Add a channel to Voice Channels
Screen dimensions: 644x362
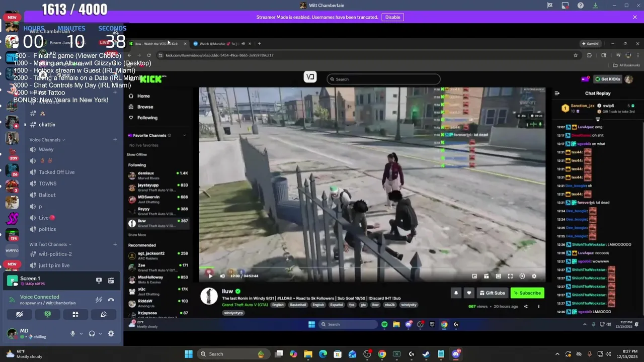pos(115,140)
